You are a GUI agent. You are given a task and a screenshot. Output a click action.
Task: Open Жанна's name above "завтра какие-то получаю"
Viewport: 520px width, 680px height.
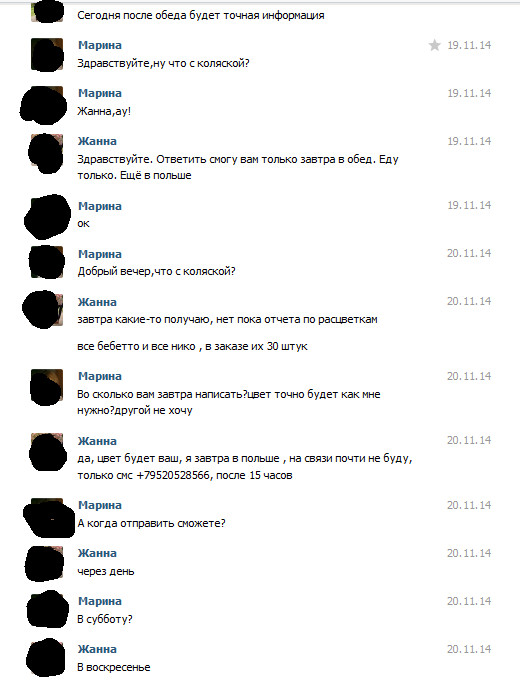pos(97,302)
